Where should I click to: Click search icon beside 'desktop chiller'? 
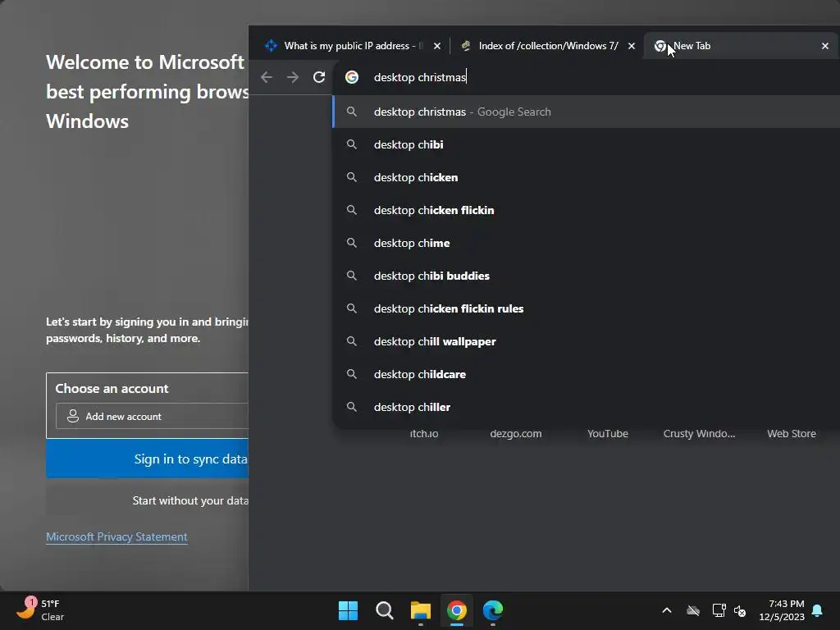[351, 407]
